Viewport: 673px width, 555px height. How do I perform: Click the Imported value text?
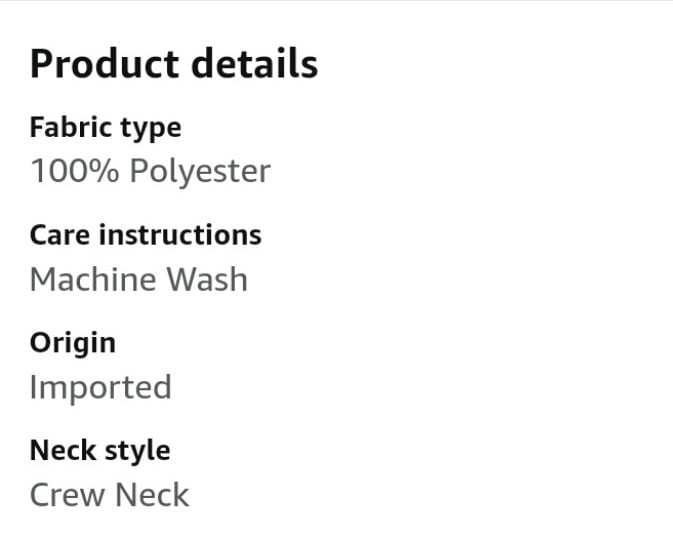point(100,388)
